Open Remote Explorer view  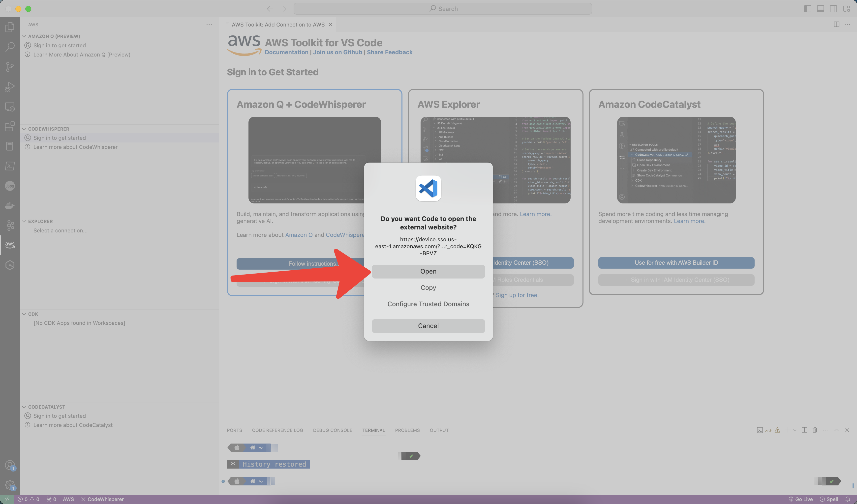10,107
